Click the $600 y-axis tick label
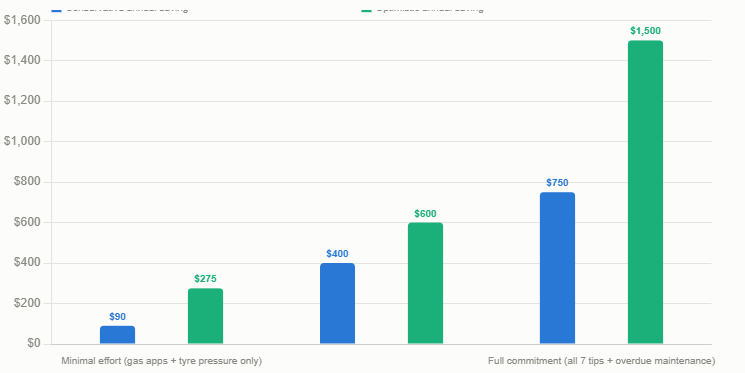The height and width of the screenshot is (373, 745). [x=27, y=222]
